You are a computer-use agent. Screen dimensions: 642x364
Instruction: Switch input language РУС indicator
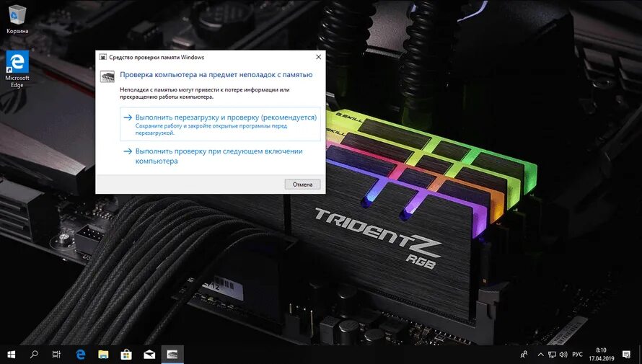[577, 355]
